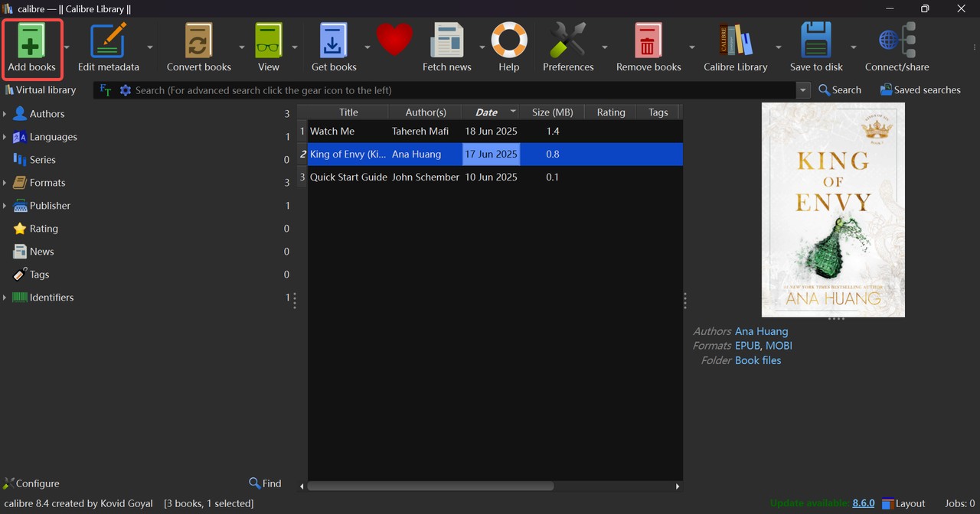Click Find in tag browser
980x514 pixels.
click(266, 483)
